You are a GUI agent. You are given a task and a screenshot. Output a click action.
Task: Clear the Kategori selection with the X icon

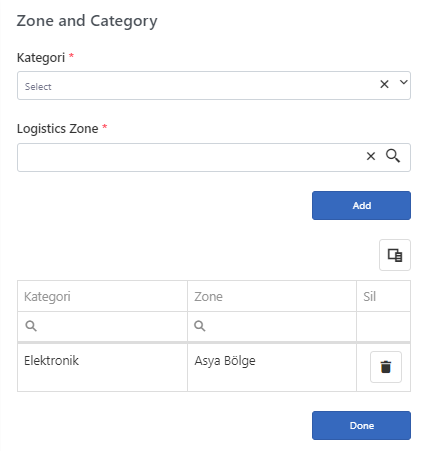(x=384, y=84)
